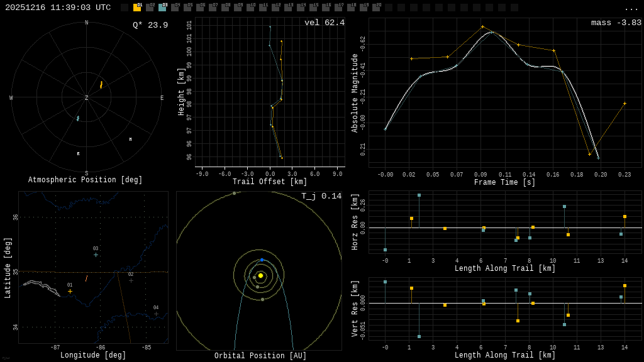Select station 04 cross marker on map

156,314
